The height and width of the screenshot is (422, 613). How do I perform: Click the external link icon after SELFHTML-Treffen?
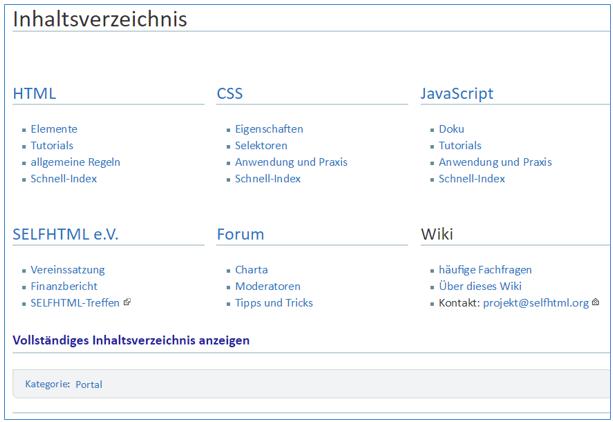pyautogui.click(x=127, y=302)
